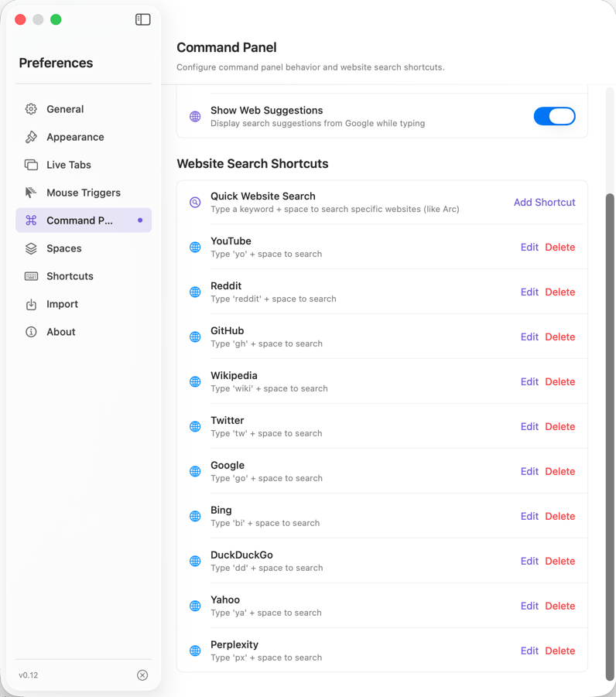Click the Quick Website Search magnifier icon

click(x=194, y=202)
